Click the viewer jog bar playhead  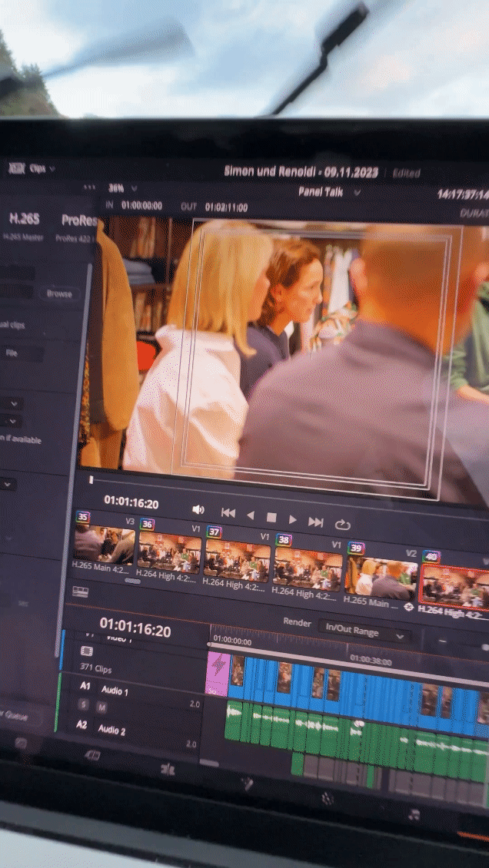click(x=91, y=480)
